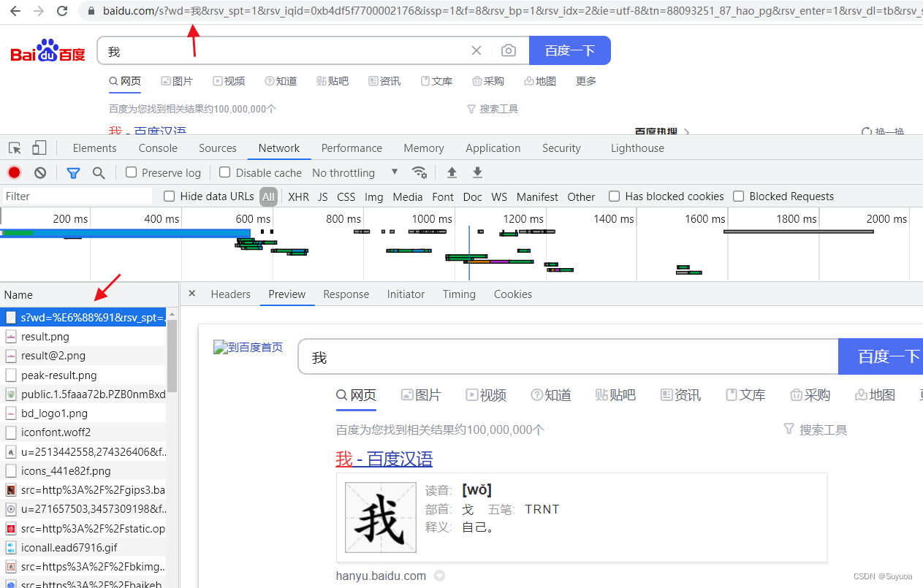Viewport: 923px width, 588px height.
Task: Select the inspect element tool
Action: tap(14, 148)
